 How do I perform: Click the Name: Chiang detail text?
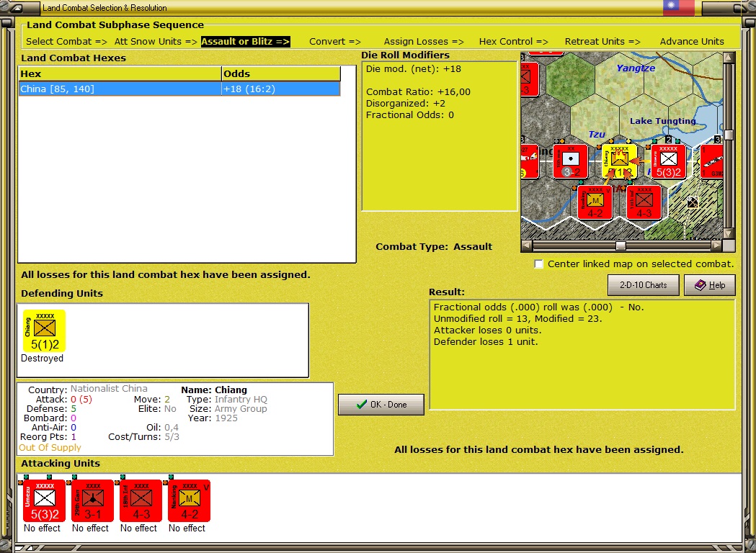click(x=214, y=390)
